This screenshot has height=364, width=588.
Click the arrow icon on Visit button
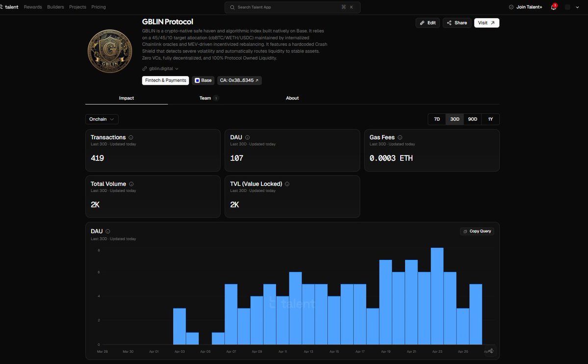[492, 23]
